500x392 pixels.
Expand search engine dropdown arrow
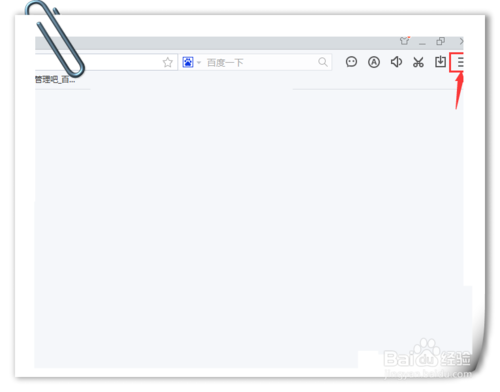click(x=199, y=62)
